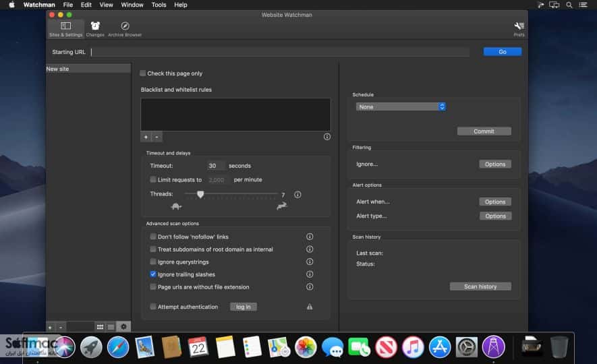Enable Limit requests to per minute
Viewport: 597px width, 364px height.
152,179
